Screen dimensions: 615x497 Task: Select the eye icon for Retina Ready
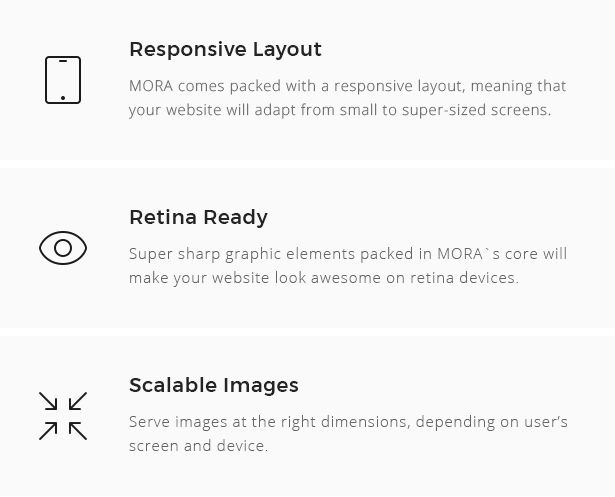pos(63,248)
